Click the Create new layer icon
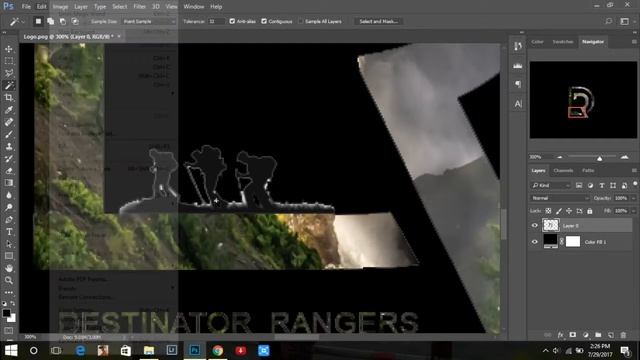The height and width of the screenshot is (360, 640). pyautogui.click(x=611, y=335)
